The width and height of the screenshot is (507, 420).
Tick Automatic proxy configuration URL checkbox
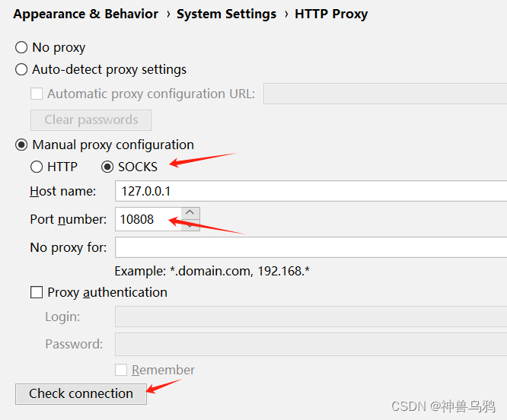point(37,94)
